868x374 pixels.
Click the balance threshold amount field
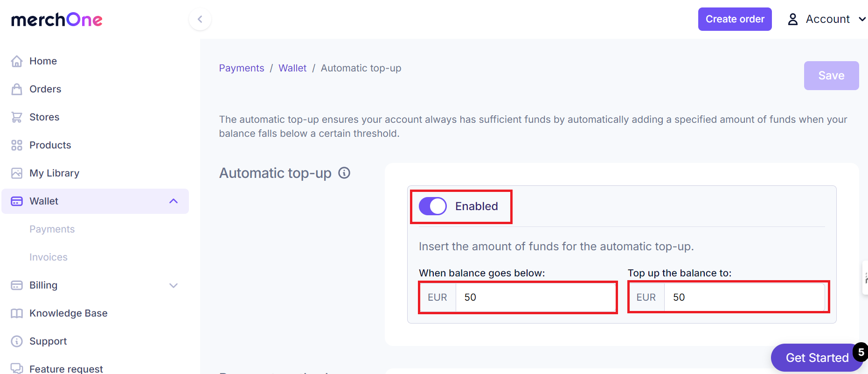click(535, 297)
